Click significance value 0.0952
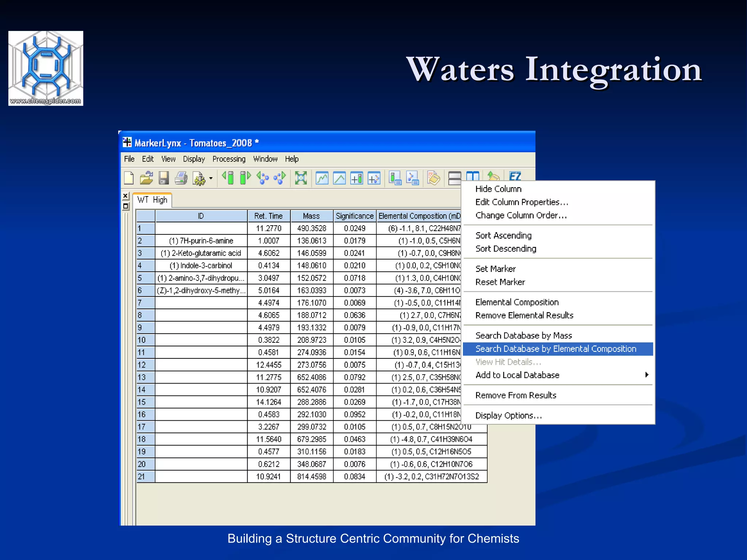Screen dimensions: 747x560 [355, 415]
